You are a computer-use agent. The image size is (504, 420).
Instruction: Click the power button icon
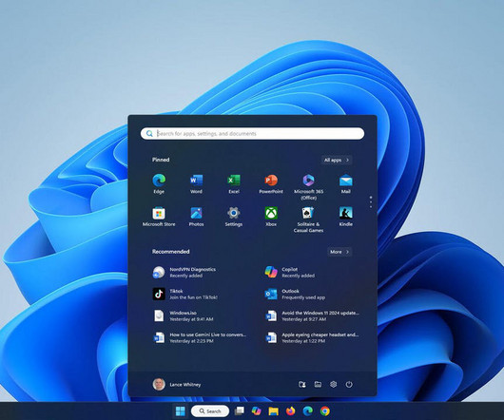pos(349,384)
